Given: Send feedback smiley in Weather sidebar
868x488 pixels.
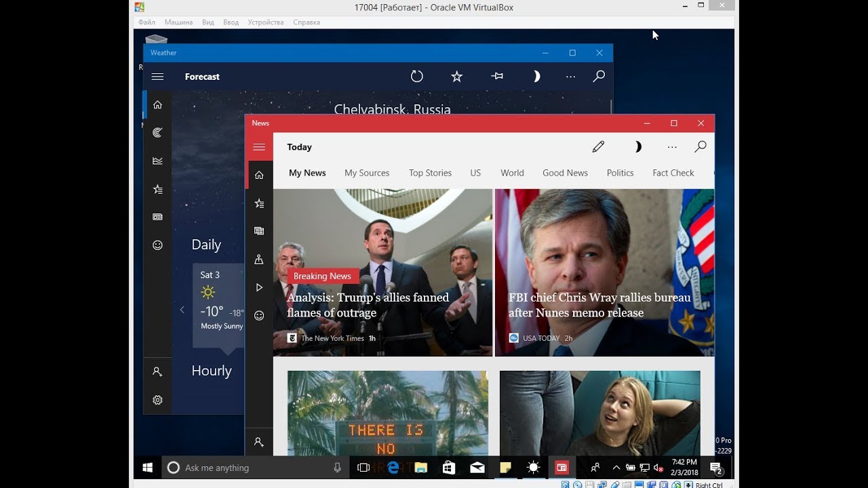Looking at the screenshot, I should point(157,245).
